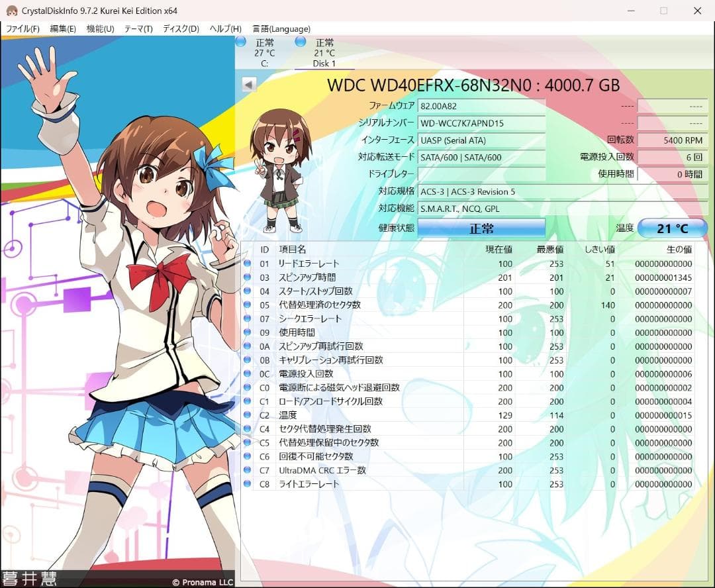Click the firmware field 82.00A82
The height and width of the screenshot is (588, 715).
[x=481, y=107]
